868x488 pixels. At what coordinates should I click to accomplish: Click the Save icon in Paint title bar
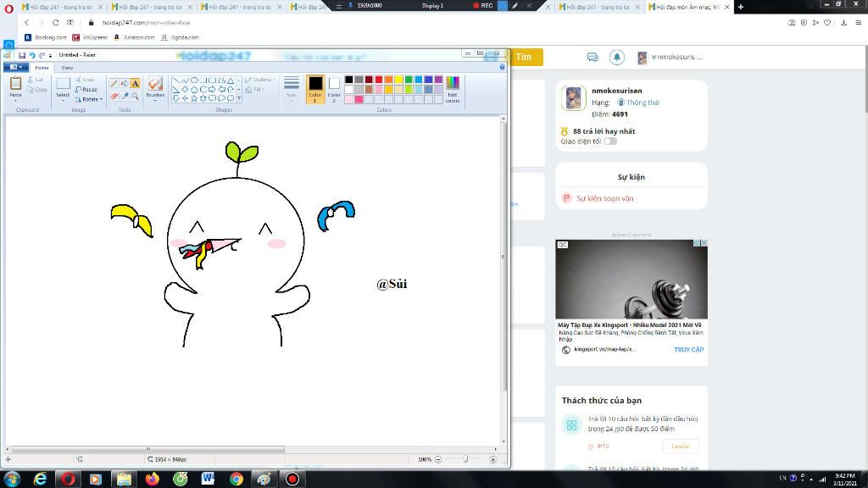pyautogui.click(x=21, y=55)
